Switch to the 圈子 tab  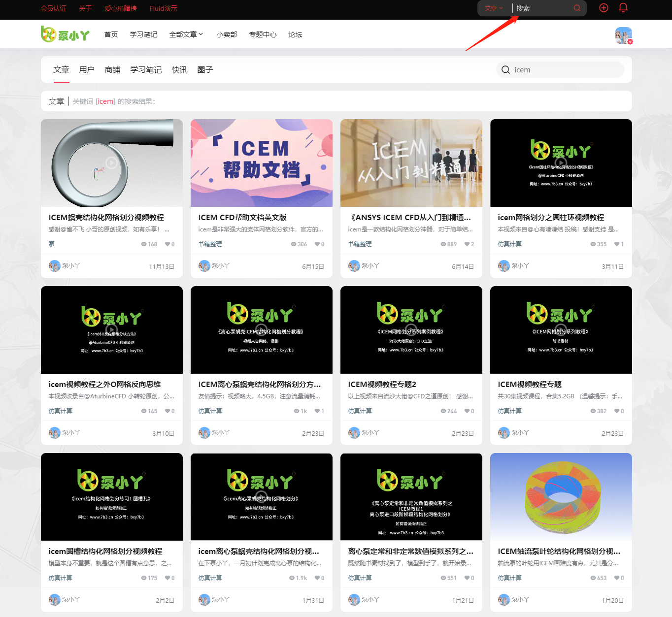(x=205, y=69)
